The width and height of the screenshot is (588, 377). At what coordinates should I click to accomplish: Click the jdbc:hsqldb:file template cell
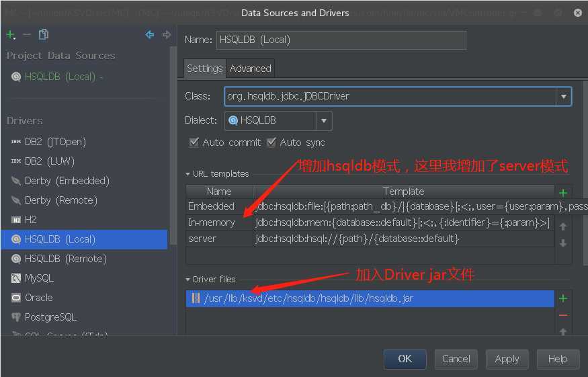420,206
